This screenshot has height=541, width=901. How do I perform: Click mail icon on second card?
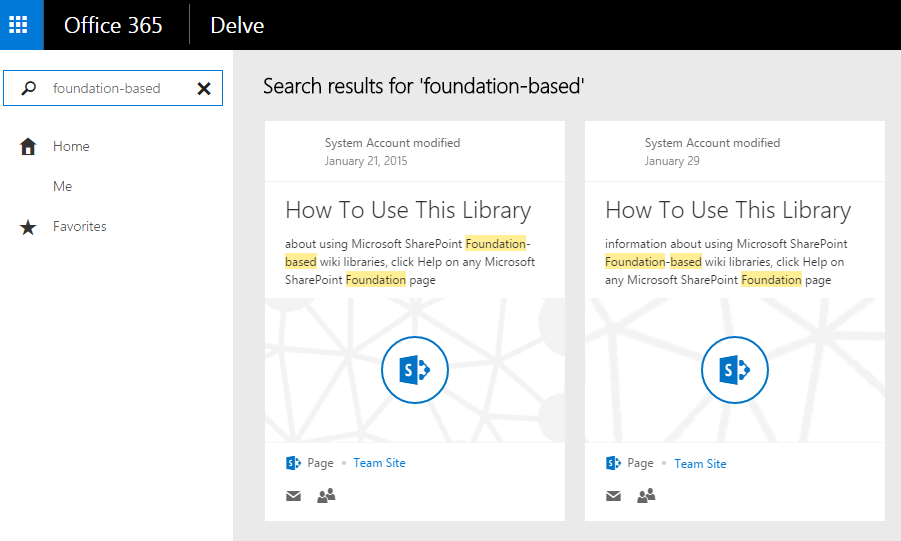(x=613, y=495)
